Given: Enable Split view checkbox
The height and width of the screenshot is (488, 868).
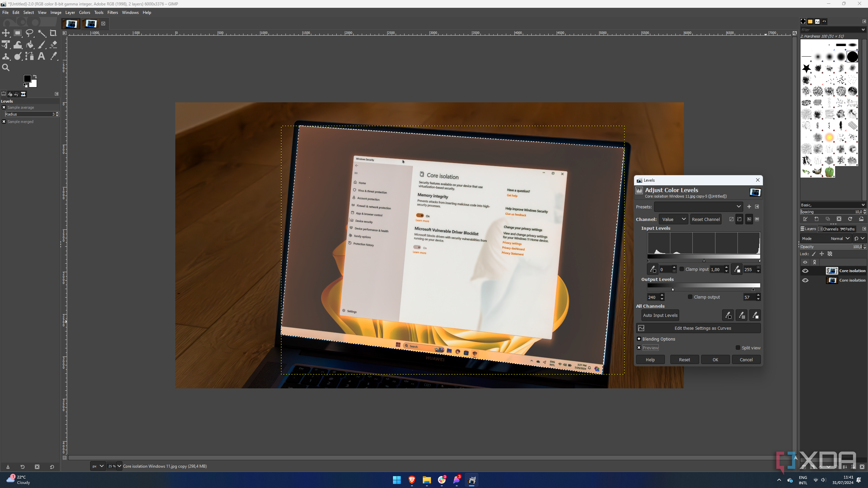Looking at the screenshot, I should pos(738,348).
